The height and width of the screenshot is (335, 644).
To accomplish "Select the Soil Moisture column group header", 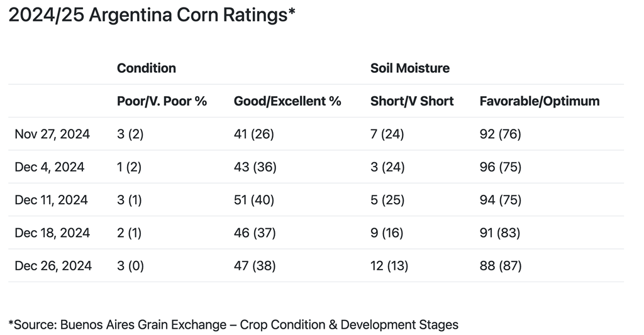I will point(410,68).
